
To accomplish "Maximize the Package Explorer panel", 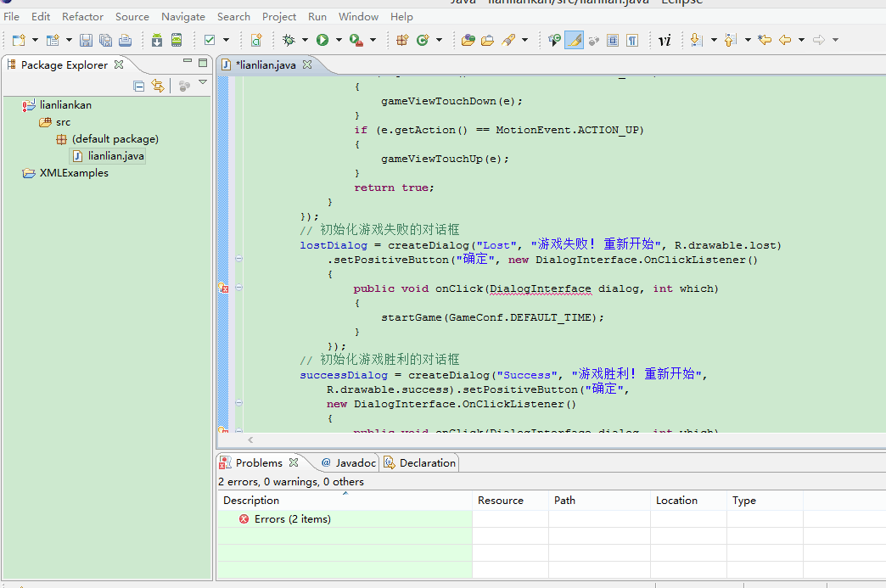I will 202,63.
